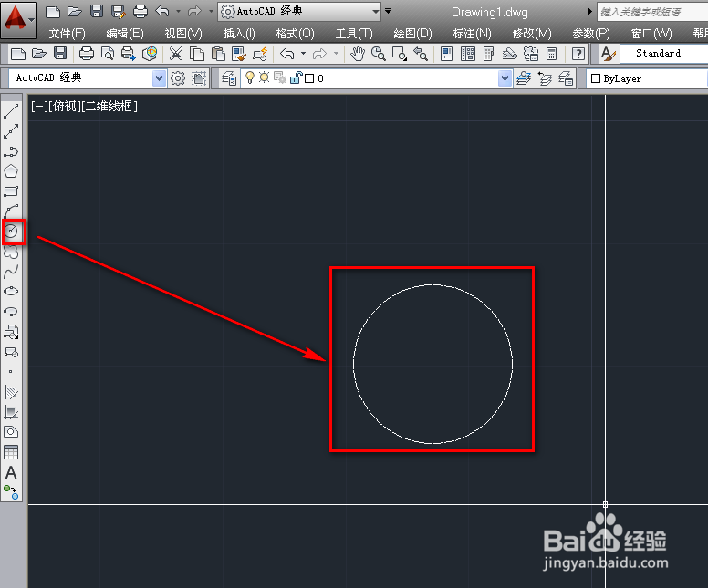Viewport: 708px width, 588px height.
Task: Expand quick access toolbar customization arrow
Action: pos(389,11)
